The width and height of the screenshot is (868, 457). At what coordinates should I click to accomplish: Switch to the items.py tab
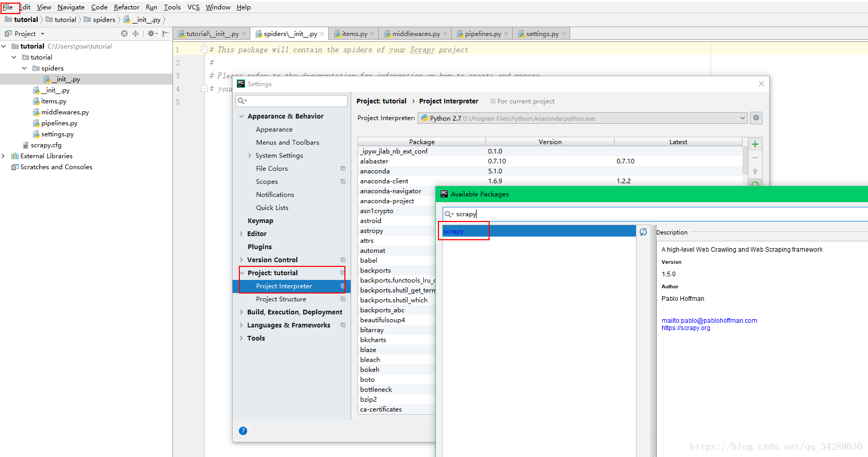click(354, 34)
